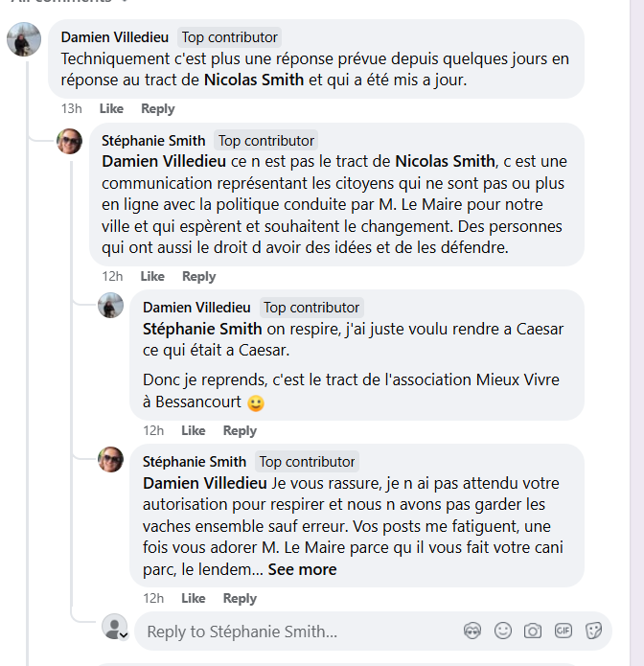The image size is (644, 666).
Task: Switch commenting identity via avatar arrow
Action: point(124,635)
